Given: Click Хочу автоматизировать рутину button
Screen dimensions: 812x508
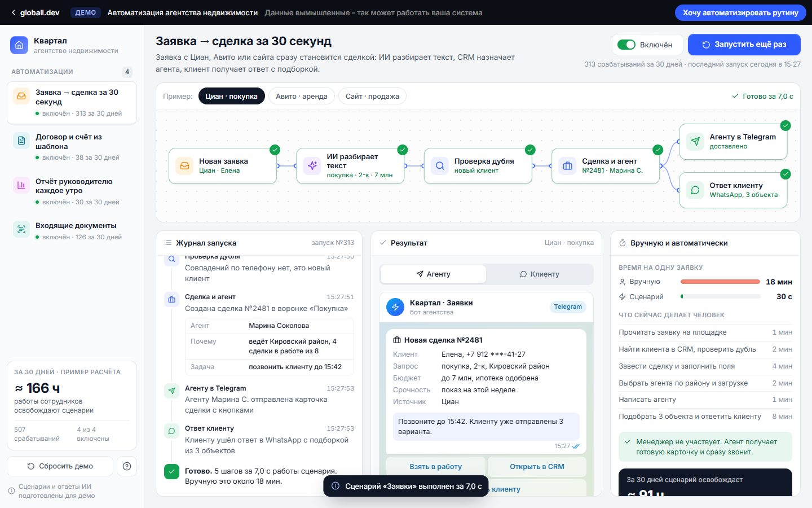Looking at the screenshot, I should [740, 12].
